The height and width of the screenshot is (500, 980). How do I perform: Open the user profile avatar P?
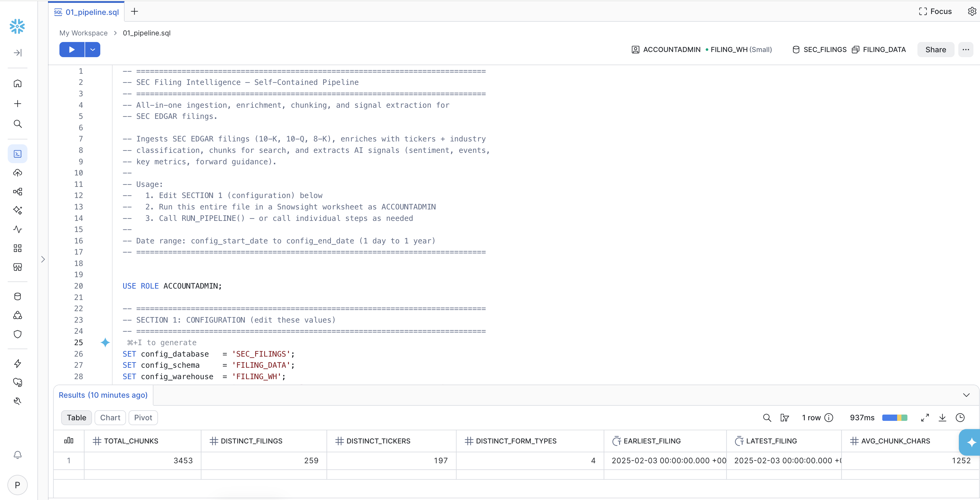(x=17, y=485)
